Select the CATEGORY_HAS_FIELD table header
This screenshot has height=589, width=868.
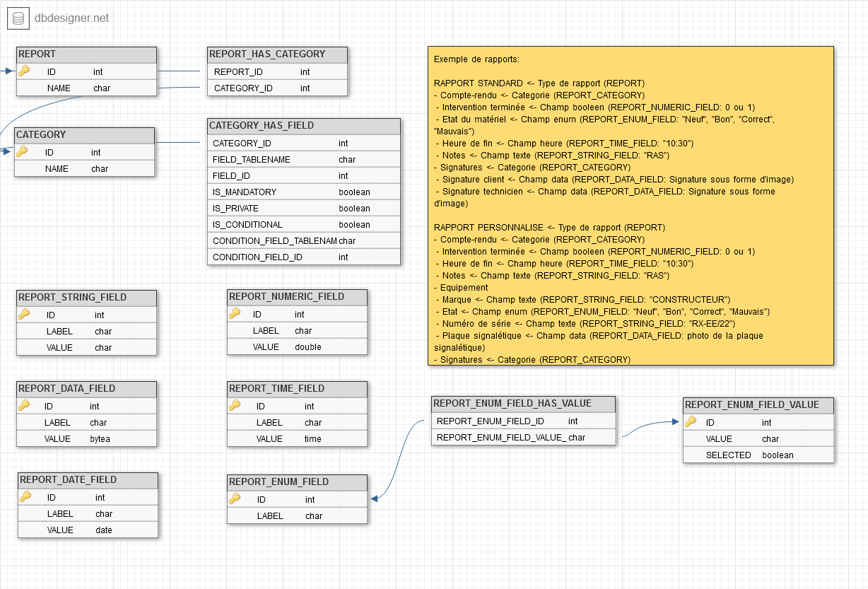tap(304, 126)
